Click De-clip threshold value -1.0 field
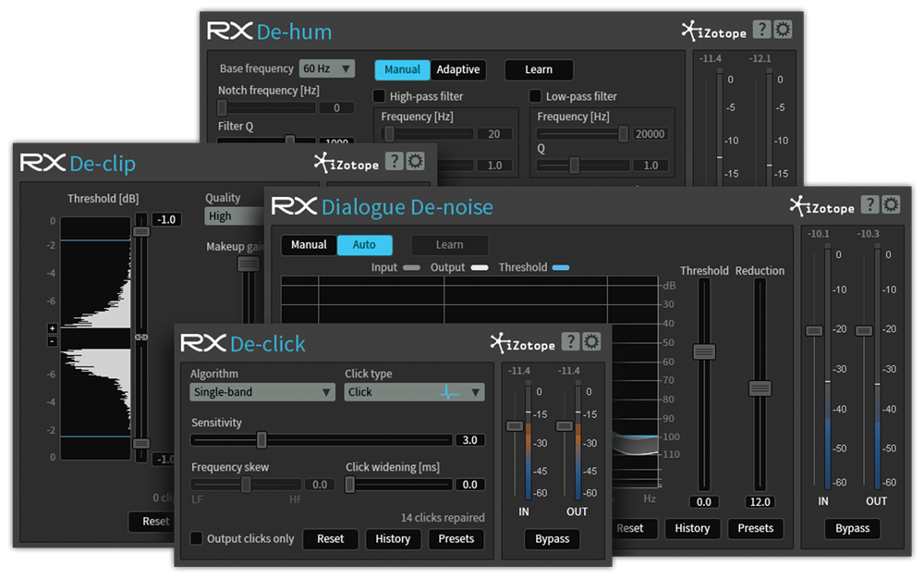This screenshot has width=924, height=578. 166,219
